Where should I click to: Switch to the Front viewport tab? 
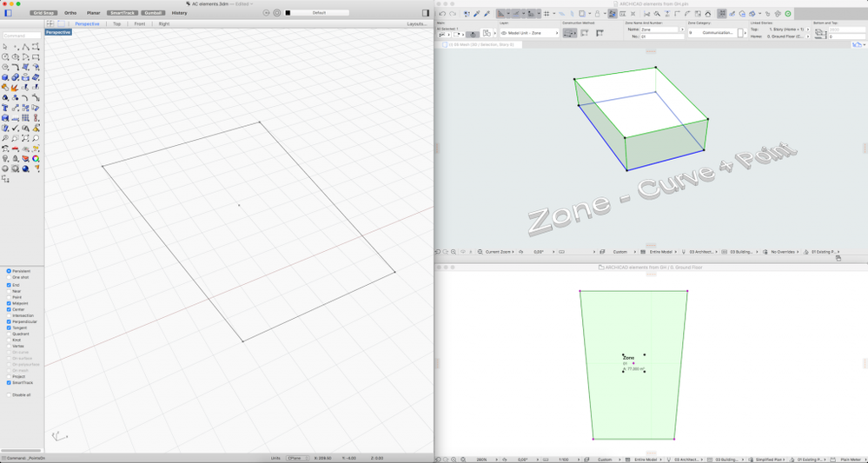(140, 23)
